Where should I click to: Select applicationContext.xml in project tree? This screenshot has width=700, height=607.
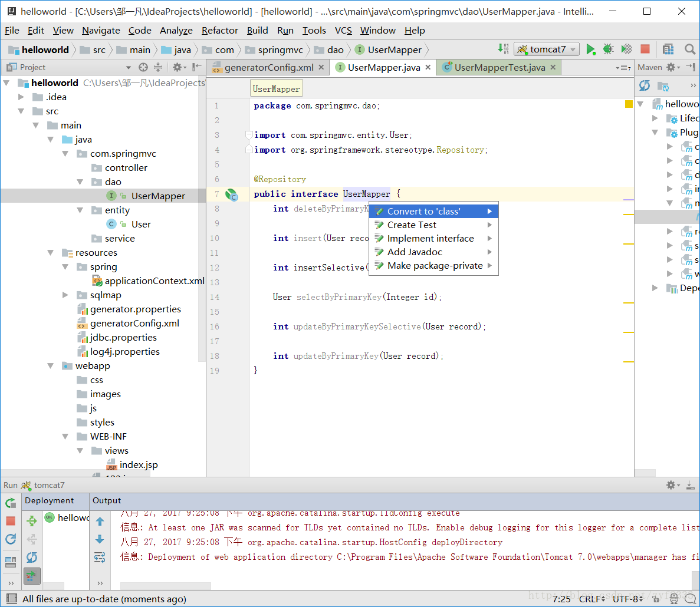[x=148, y=281]
